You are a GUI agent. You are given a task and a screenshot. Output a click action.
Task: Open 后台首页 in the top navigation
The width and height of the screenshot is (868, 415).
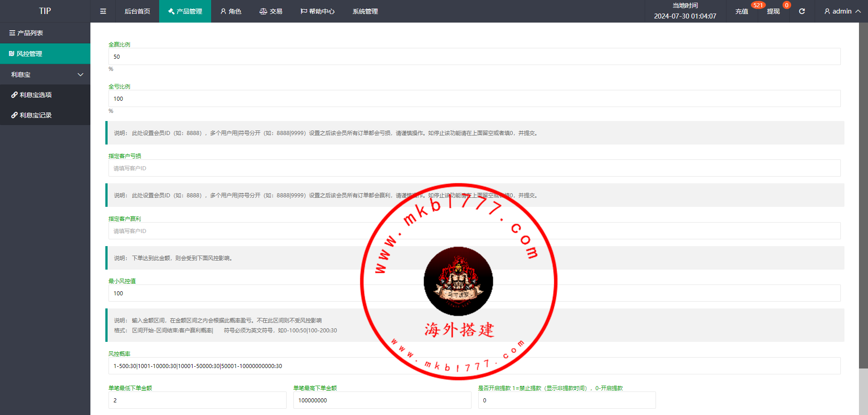pyautogui.click(x=137, y=11)
